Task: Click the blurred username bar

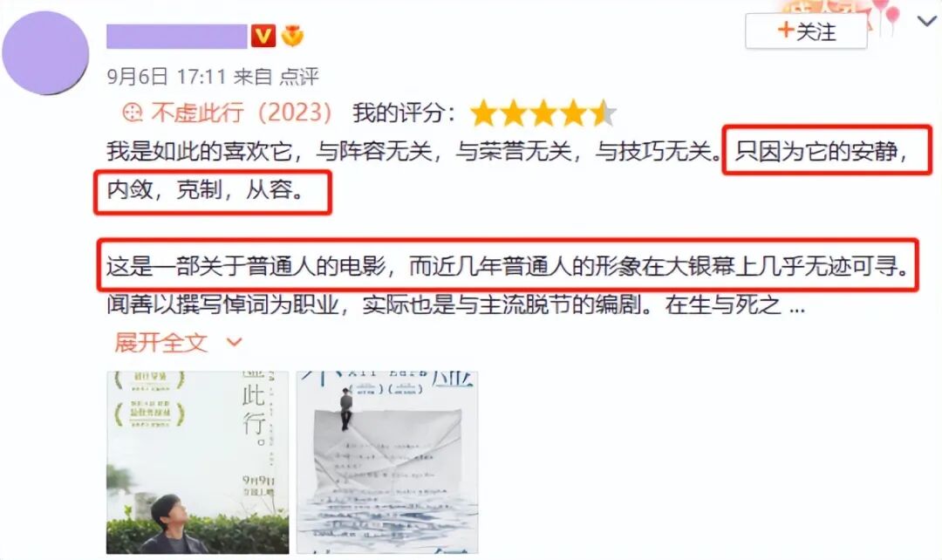Action: coord(176,36)
